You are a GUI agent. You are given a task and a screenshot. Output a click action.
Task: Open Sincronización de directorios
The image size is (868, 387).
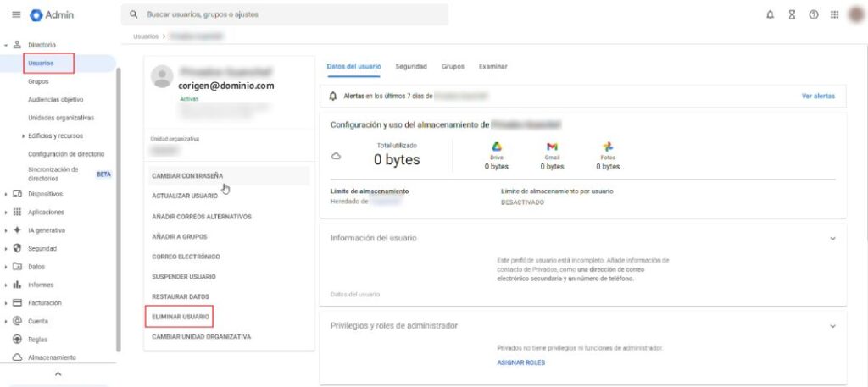point(53,174)
